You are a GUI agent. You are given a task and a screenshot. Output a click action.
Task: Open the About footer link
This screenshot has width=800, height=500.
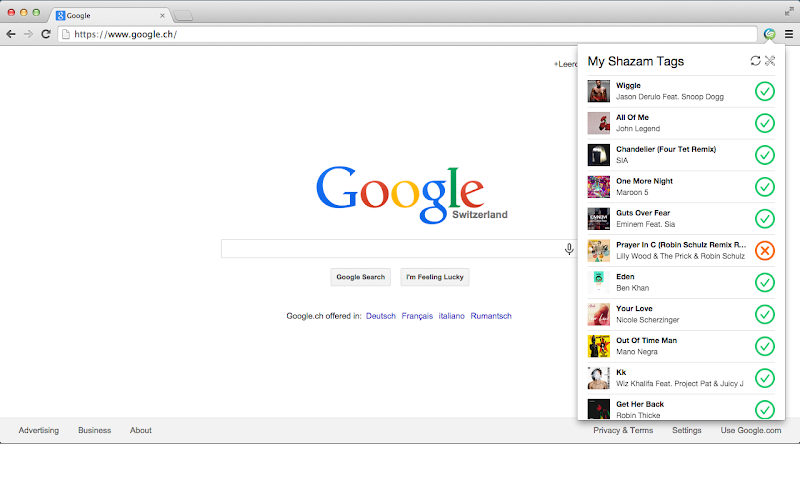(x=140, y=430)
